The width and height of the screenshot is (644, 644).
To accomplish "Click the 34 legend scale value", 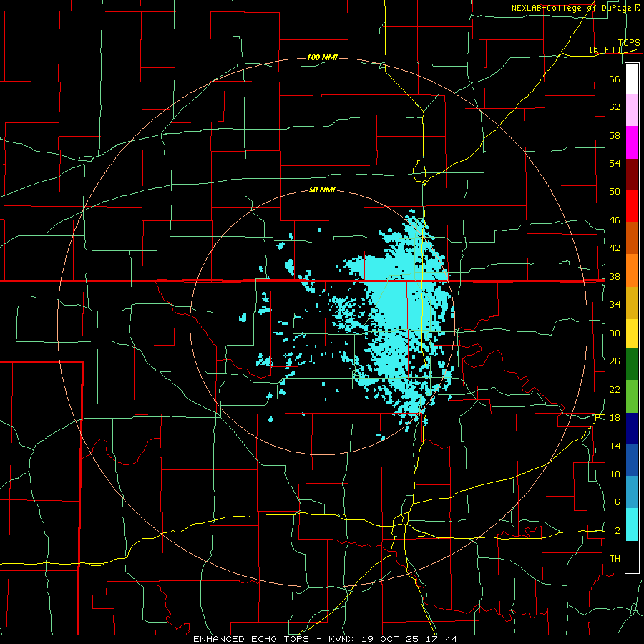I will click(615, 305).
